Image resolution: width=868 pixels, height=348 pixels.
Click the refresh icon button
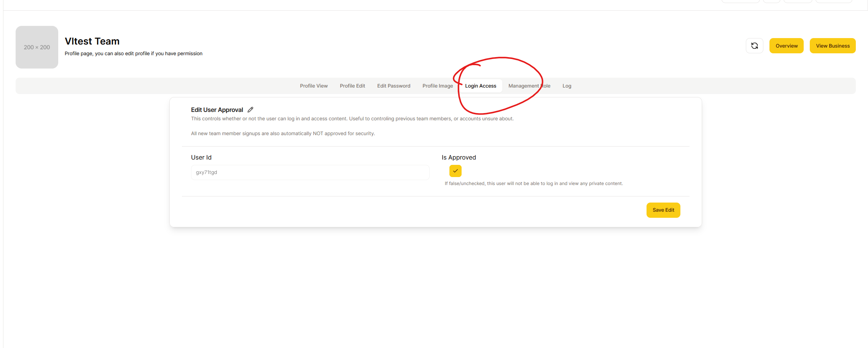tap(754, 46)
